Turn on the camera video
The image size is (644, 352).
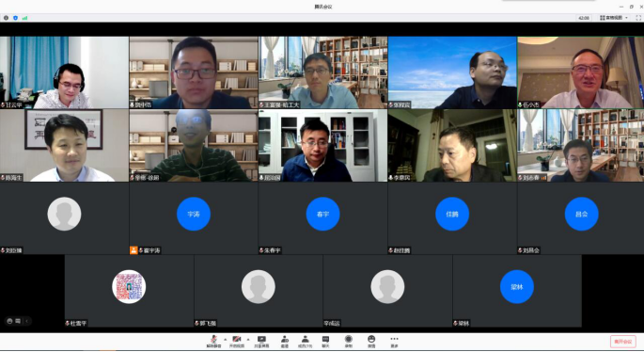(237, 342)
